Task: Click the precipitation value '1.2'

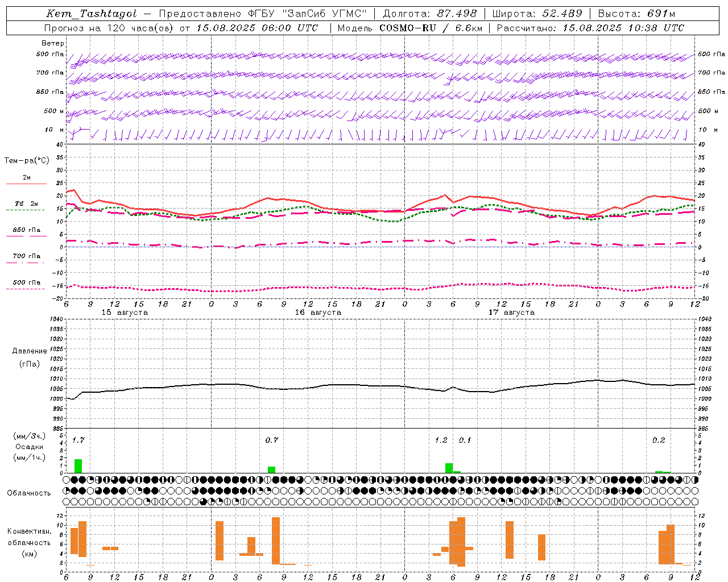Action: pyautogui.click(x=441, y=440)
